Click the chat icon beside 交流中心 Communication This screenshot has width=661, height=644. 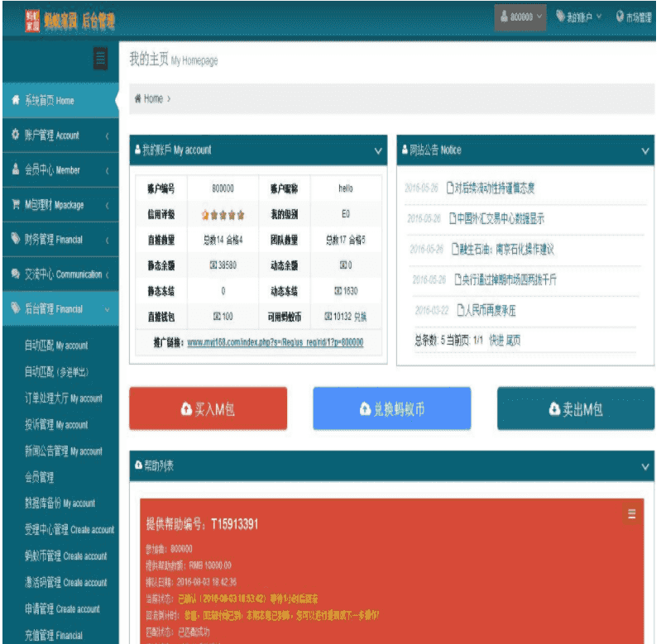[x=16, y=274]
